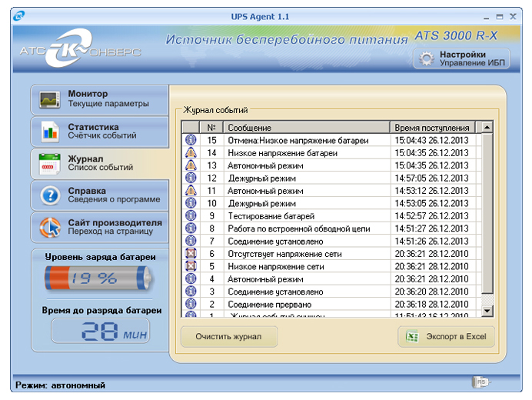Image resolution: width=532 pixels, height=400 pixels.
Task: Click the battery charge level 19% indicator
Action: point(98,278)
